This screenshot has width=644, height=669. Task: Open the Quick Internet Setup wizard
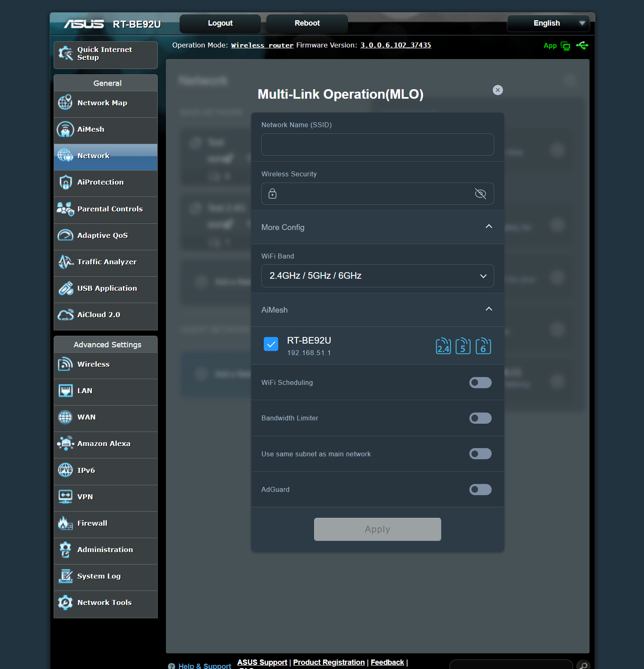pos(105,55)
